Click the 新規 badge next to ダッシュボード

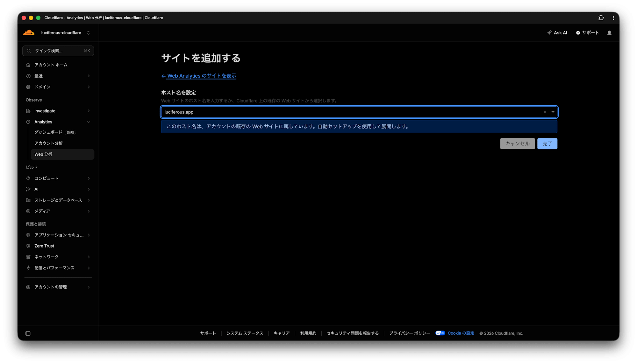click(70, 132)
